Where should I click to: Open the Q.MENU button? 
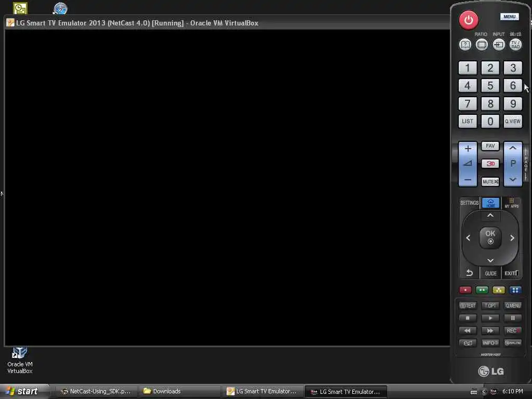pyautogui.click(x=513, y=305)
